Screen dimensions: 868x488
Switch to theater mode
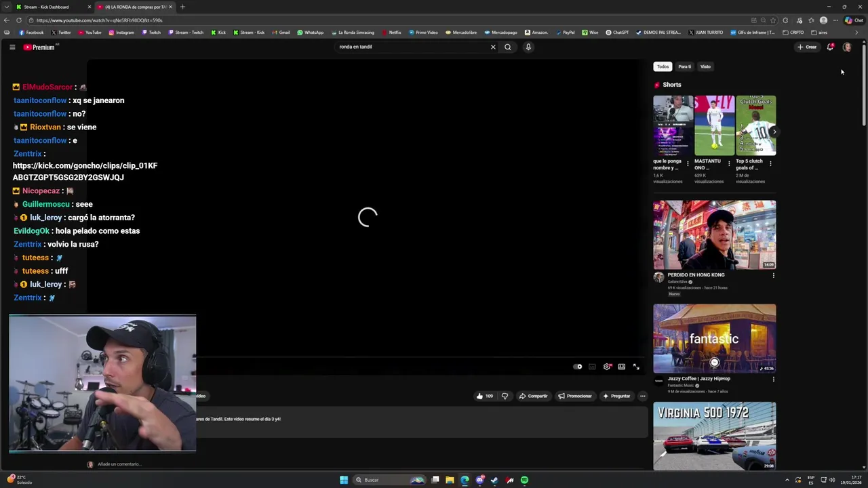pyautogui.click(x=621, y=367)
